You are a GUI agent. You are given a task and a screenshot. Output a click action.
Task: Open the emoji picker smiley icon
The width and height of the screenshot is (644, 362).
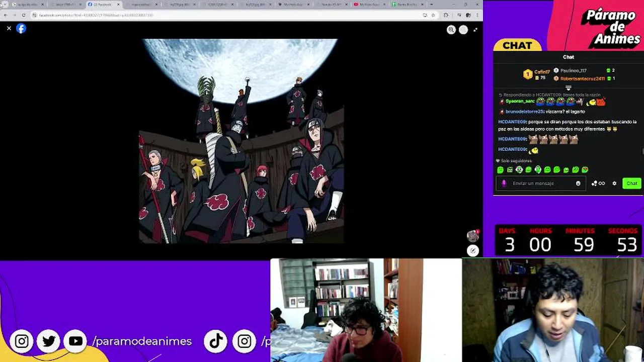578,184
